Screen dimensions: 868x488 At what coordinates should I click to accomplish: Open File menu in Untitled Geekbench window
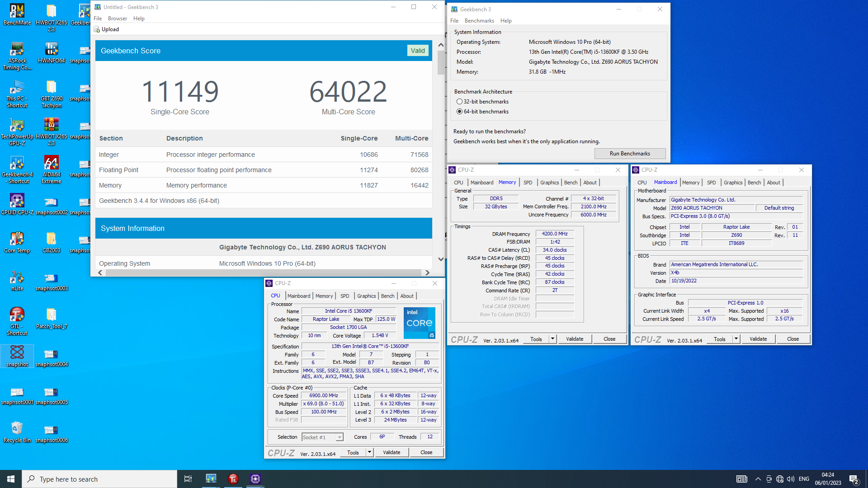pyautogui.click(x=98, y=19)
